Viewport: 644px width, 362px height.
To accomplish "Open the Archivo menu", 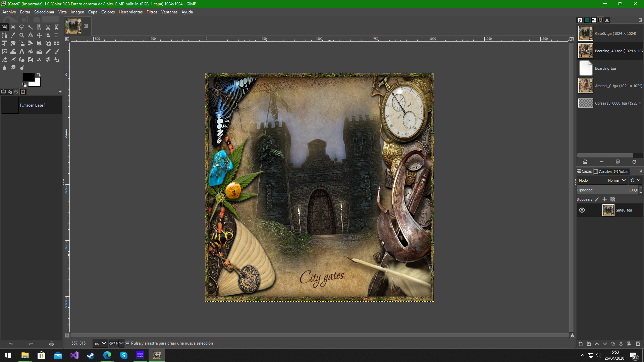I will click(x=9, y=12).
